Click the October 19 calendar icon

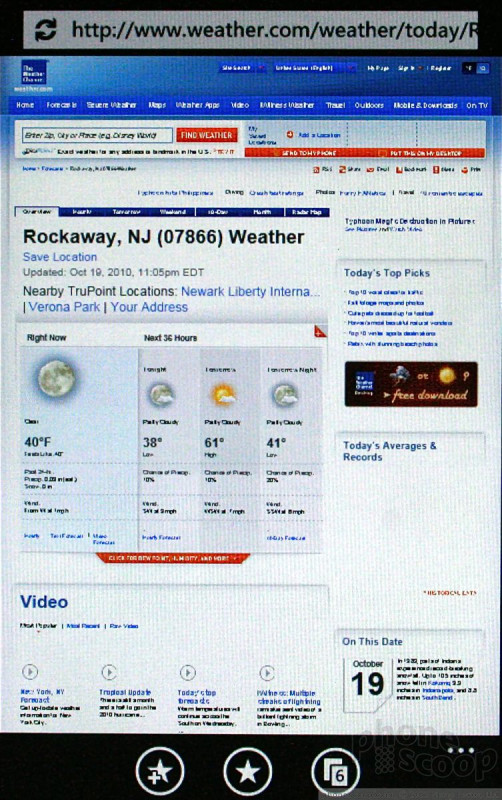tap(368, 684)
